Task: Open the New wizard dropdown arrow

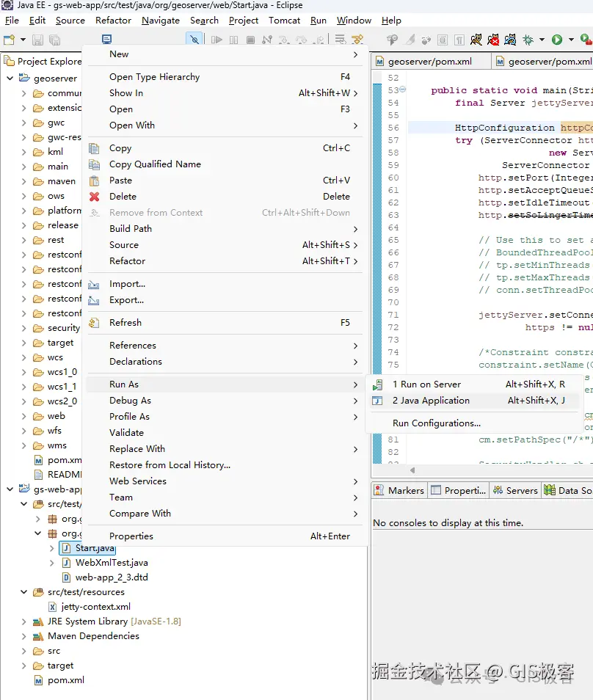Action: pos(23,40)
